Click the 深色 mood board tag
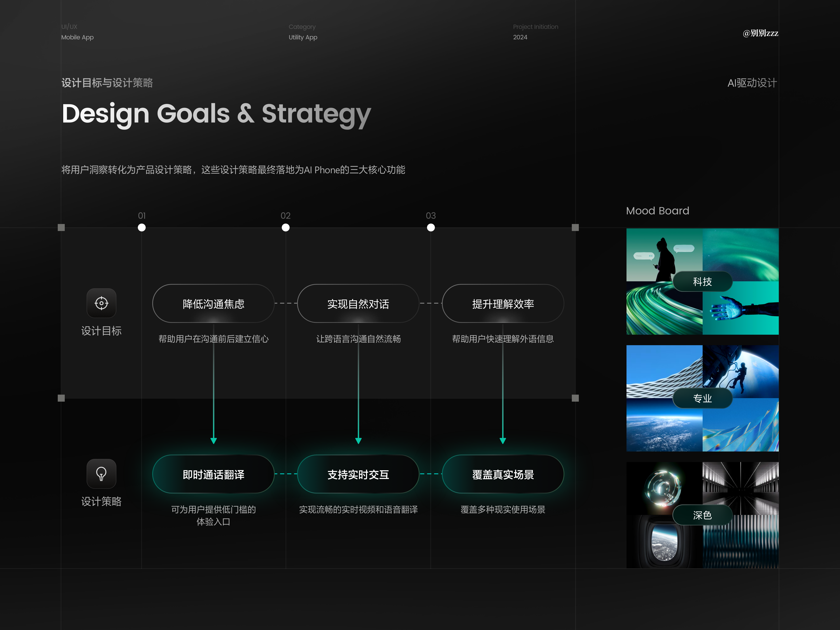Screen dimensions: 840x630 tap(702, 515)
